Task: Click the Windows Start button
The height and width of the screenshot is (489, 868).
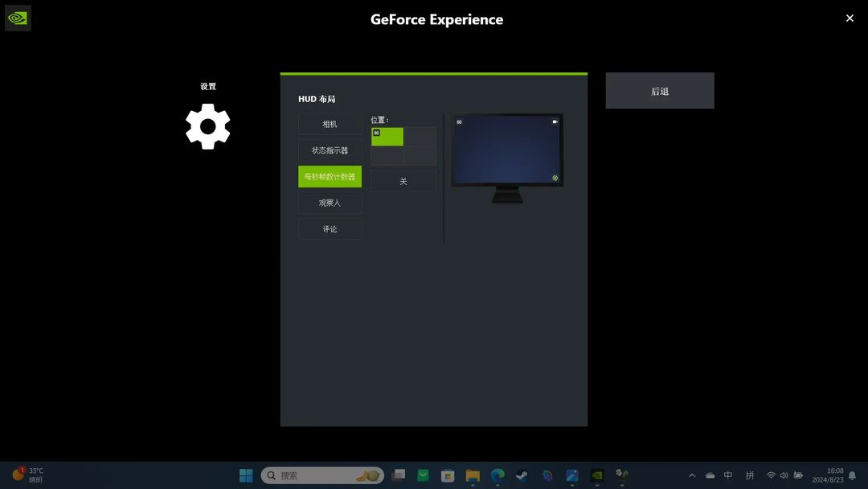Action: 246,475
